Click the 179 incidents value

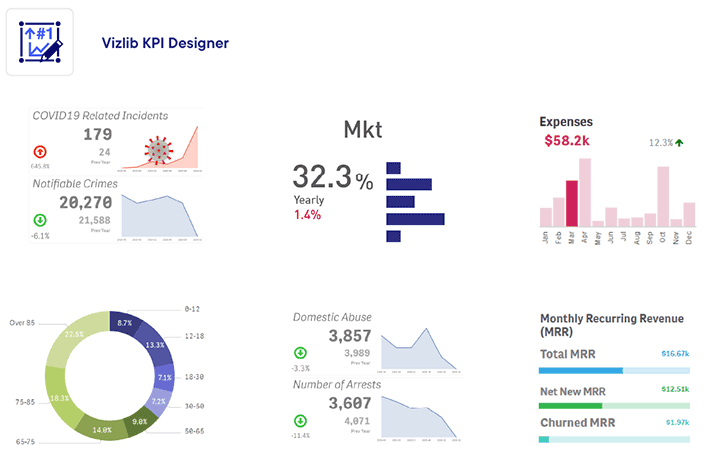(98, 134)
